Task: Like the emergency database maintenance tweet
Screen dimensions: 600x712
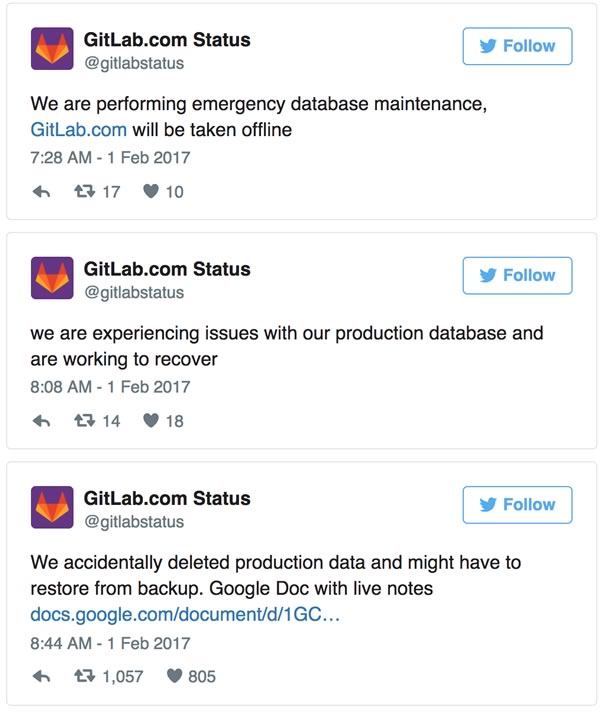Action: click(x=151, y=192)
